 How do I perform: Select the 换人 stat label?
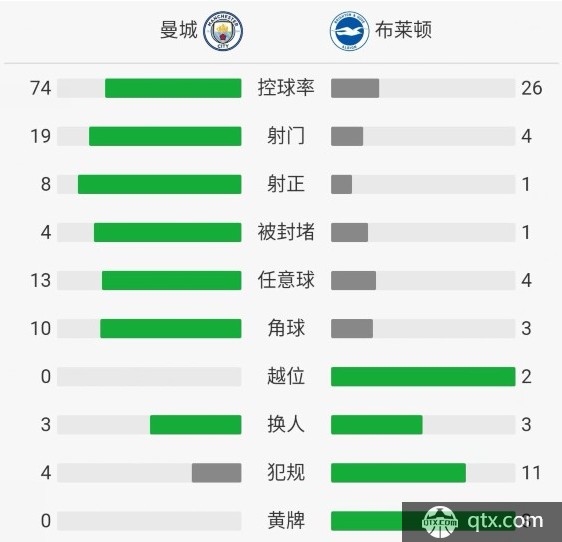coord(286,424)
